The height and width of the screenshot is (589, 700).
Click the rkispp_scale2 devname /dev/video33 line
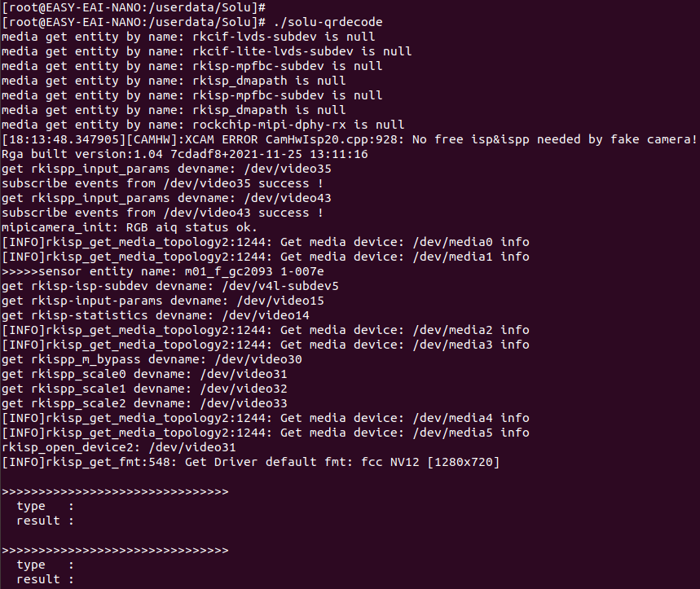(x=144, y=403)
